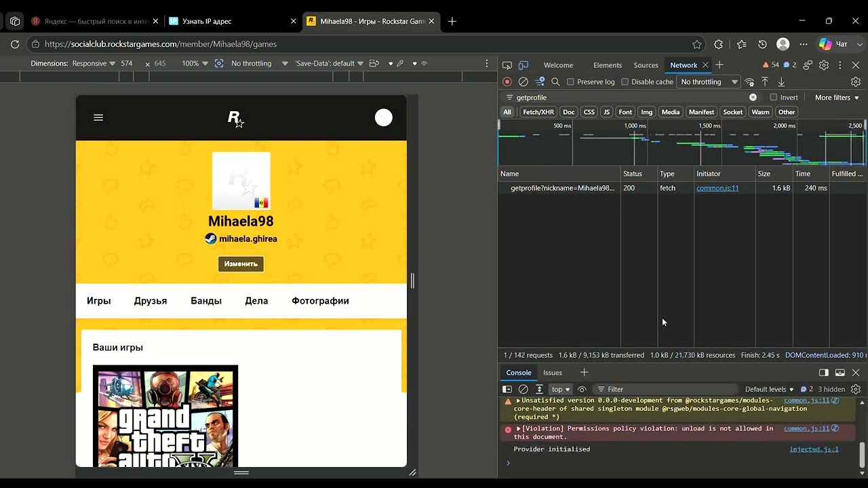Click the import HAR upload arrow
The image size is (868, 488).
765,82
